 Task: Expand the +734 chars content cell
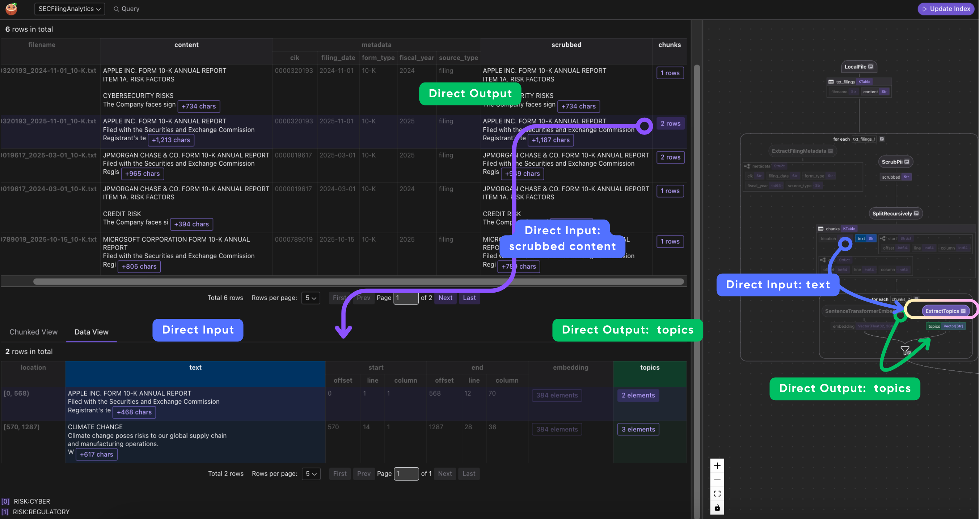tap(199, 106)
